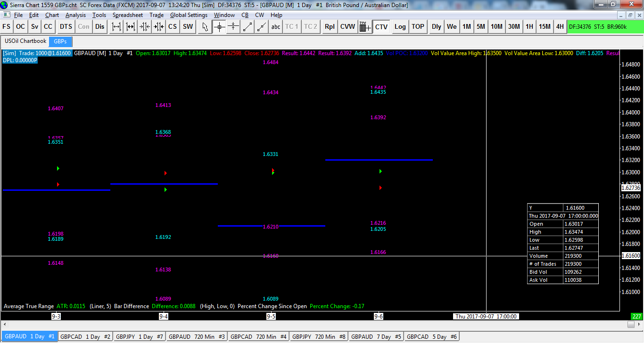The height and width of the screenshot is (343, 644).
Task: Open the GBPCAD 720 Min #4 tab
Action: 259,337
